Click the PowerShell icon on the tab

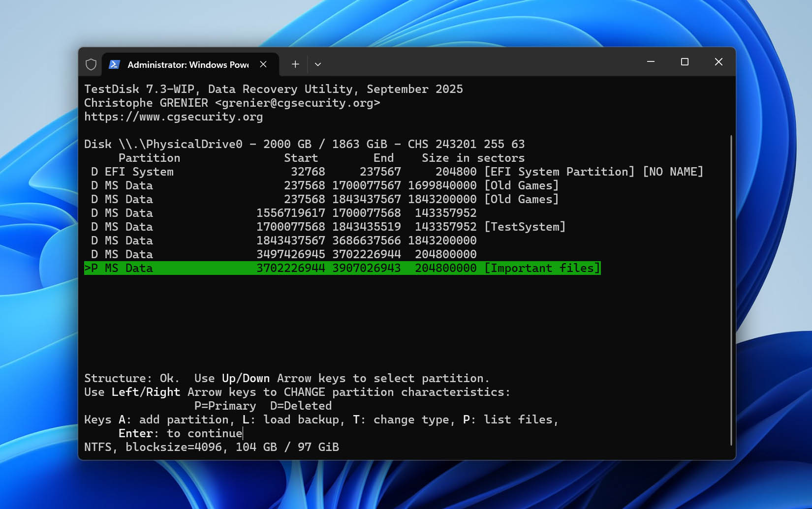tap(114, 64)
